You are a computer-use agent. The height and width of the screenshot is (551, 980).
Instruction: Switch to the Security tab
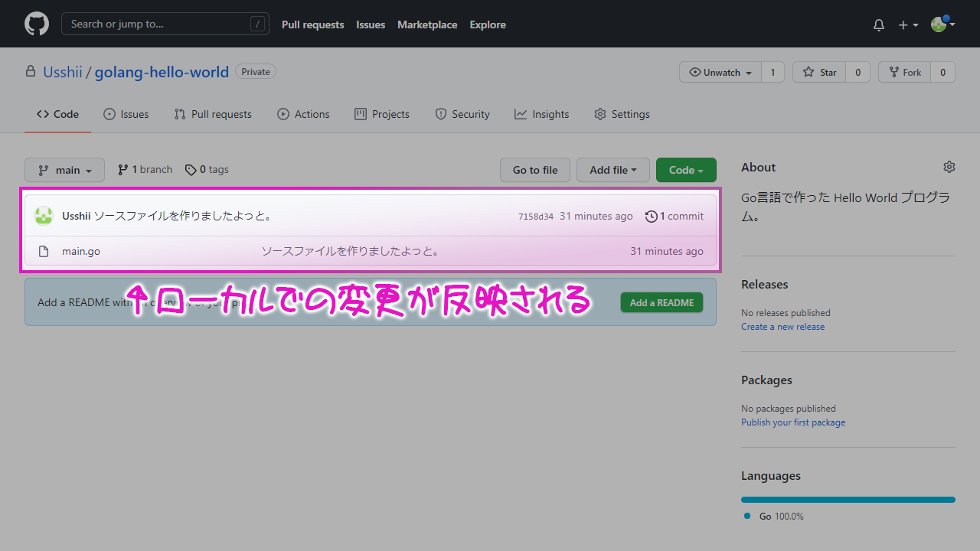pyautogui.click(x=462, y=114)
